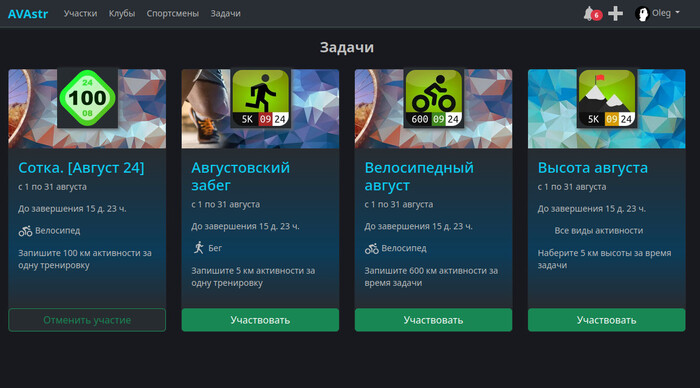Open the Сотка. [Август 24] title link
Image resolution: width=700 pixels, height=388 pixels.
point(81,168)
